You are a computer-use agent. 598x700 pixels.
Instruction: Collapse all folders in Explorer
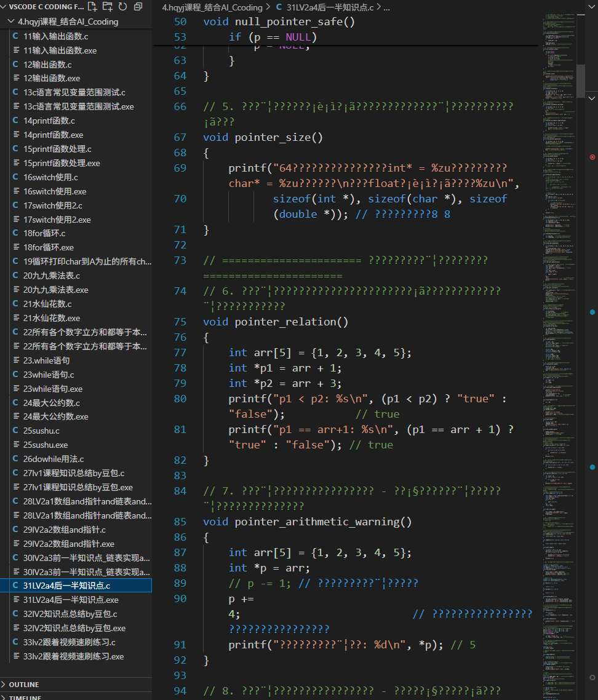(x=138, y=6)
